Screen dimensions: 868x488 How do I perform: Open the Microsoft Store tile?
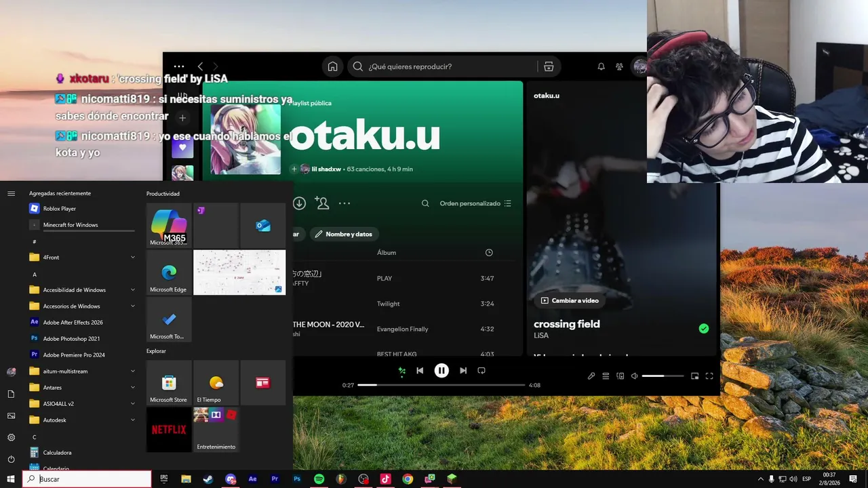pyautogui.click(x=169, y=383)
